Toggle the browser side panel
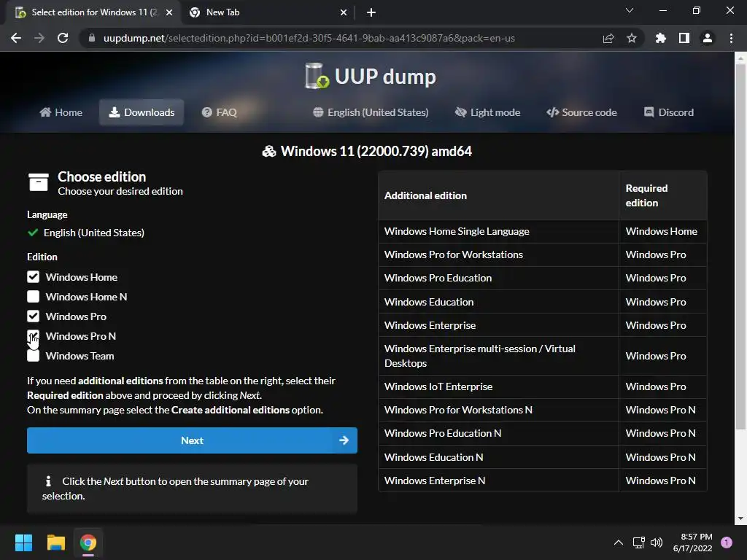This screenshot has height=560, width=747. pyautogui.click(x=684, y=38)
